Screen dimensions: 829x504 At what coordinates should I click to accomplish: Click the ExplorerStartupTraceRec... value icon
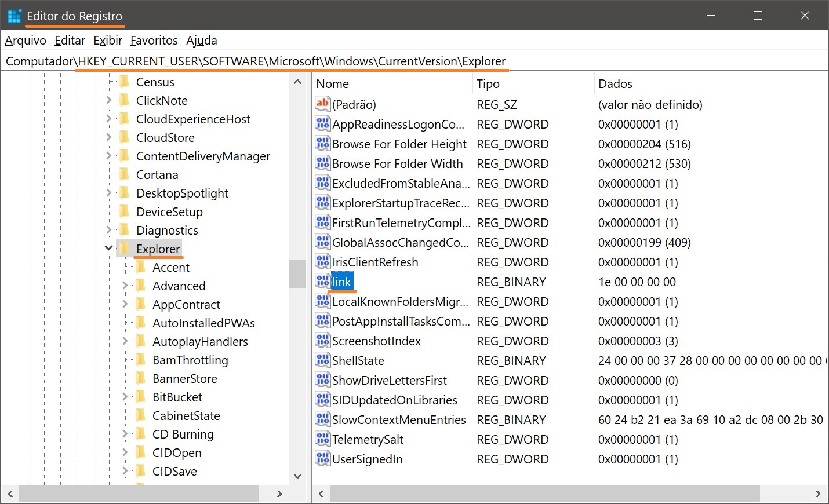[322, 202]
